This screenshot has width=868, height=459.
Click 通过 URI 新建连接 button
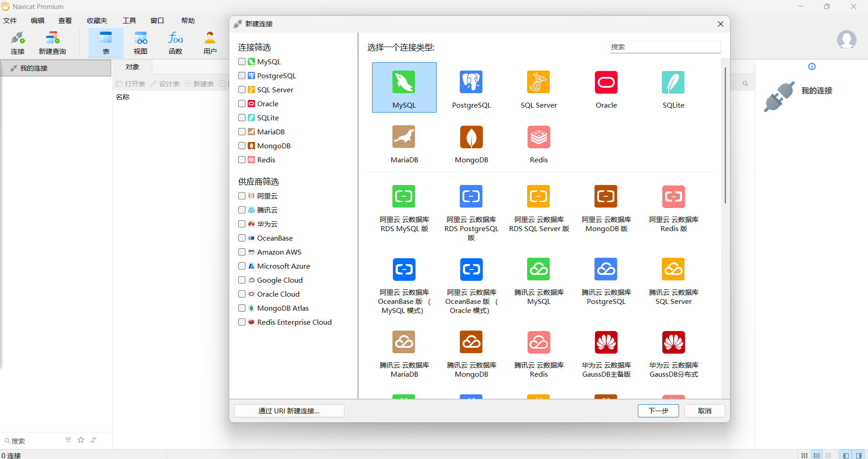tap(289, 411)
